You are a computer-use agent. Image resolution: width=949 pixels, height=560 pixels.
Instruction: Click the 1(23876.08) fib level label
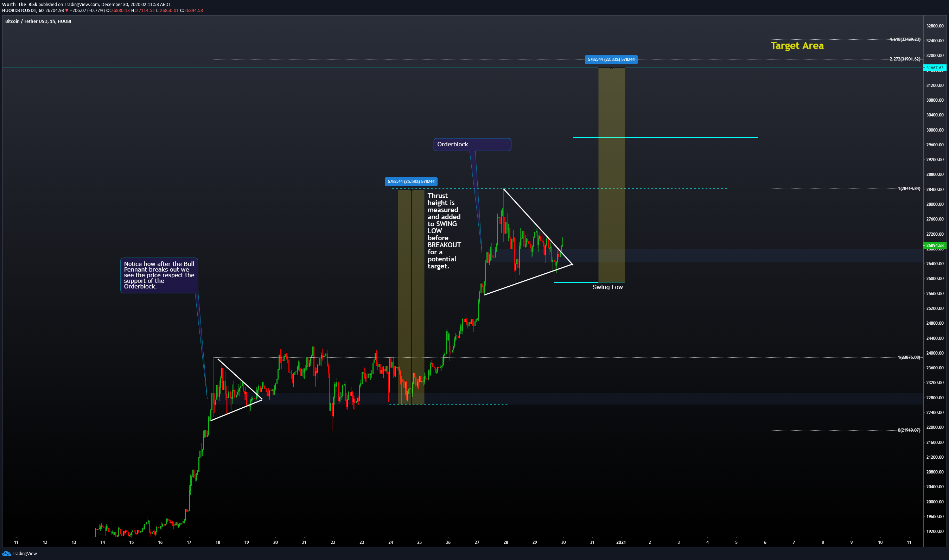coord(909,357)
